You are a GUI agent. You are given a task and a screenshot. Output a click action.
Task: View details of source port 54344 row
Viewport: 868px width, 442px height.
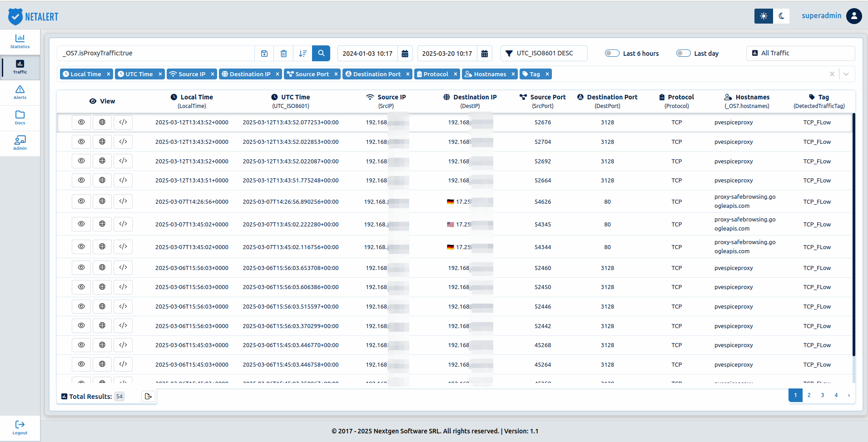click(81, 246)
